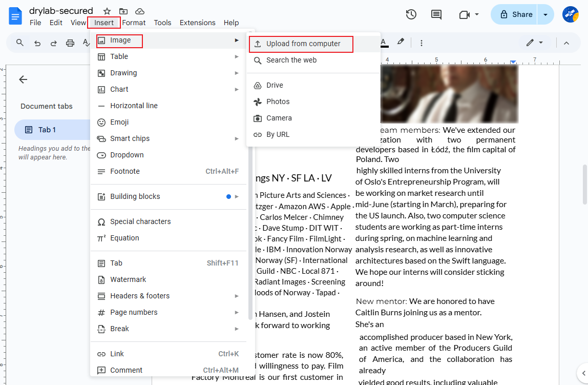Open the Format menu

pos(134,23)
